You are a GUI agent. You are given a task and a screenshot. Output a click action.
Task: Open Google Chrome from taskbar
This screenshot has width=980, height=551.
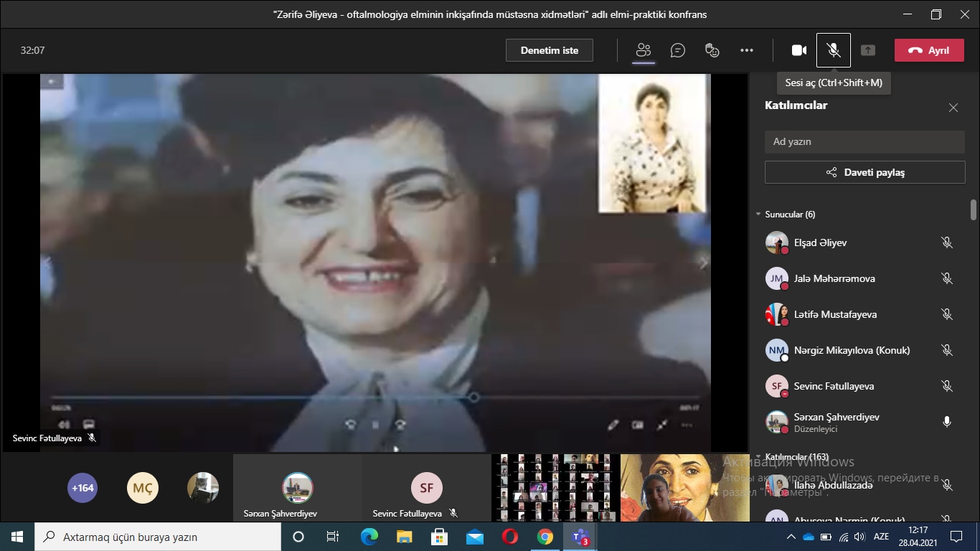coord(545,537)
